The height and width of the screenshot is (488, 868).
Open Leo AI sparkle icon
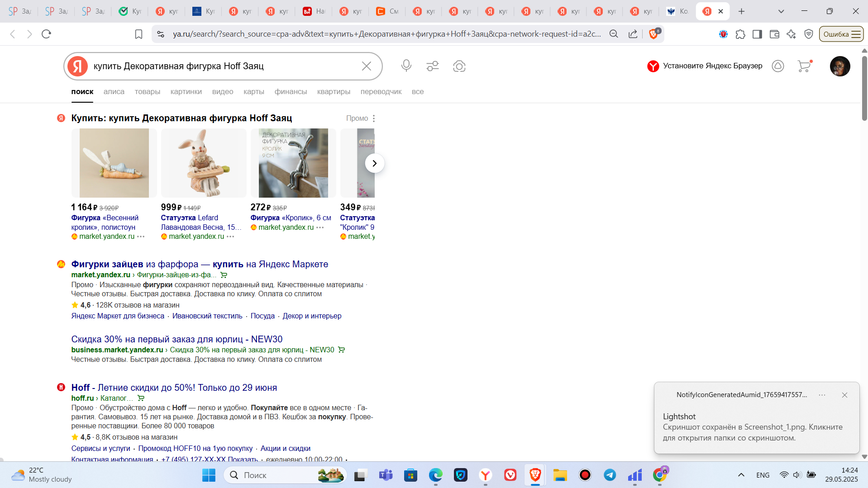(x=791, y=34)
